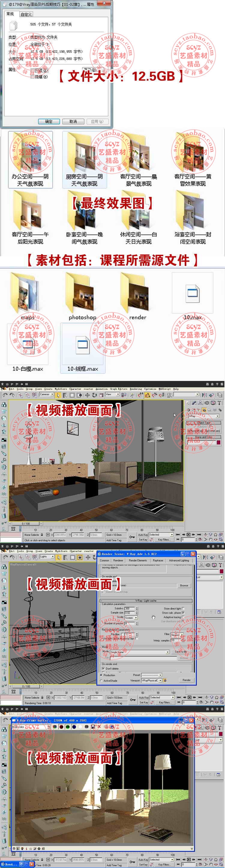
Task: Click the Save to file button
Action: click(x=181, y=652)
